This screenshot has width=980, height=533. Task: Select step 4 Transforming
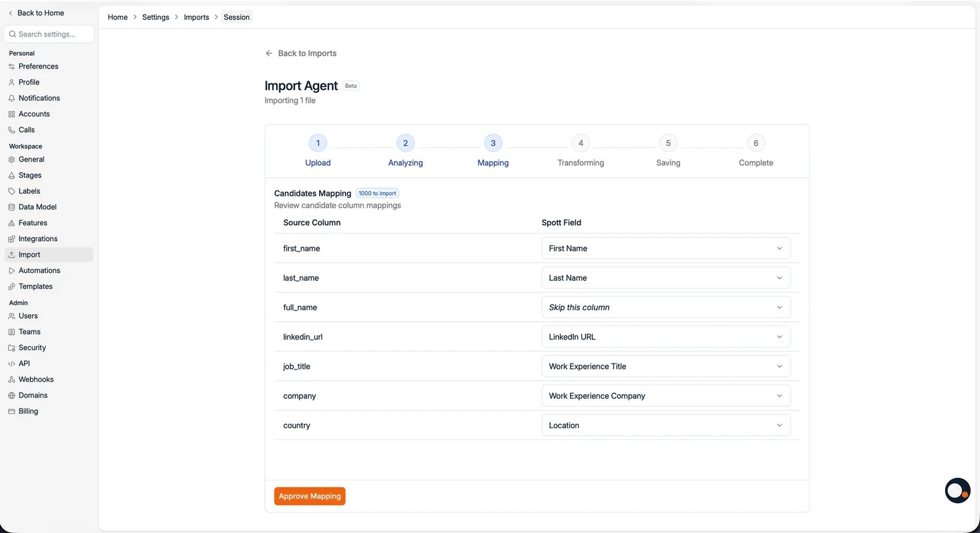pos(581,151)
